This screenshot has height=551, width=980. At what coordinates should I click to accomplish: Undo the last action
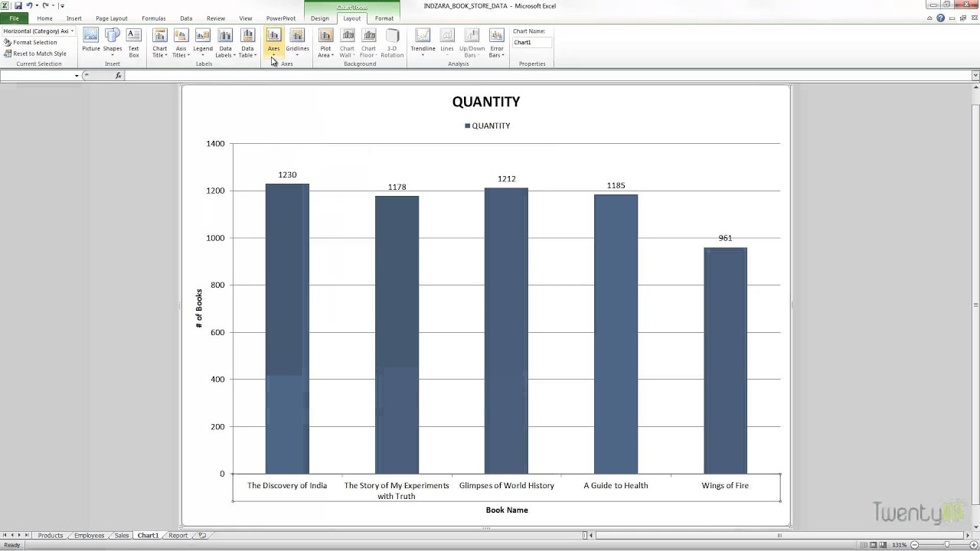[x=29, y=5]
